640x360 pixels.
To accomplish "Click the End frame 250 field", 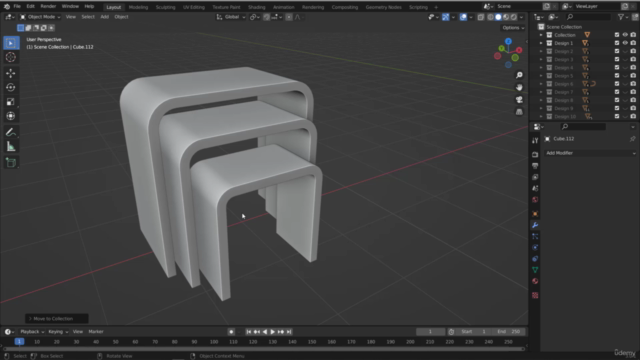I will click(x=509, y=332).
